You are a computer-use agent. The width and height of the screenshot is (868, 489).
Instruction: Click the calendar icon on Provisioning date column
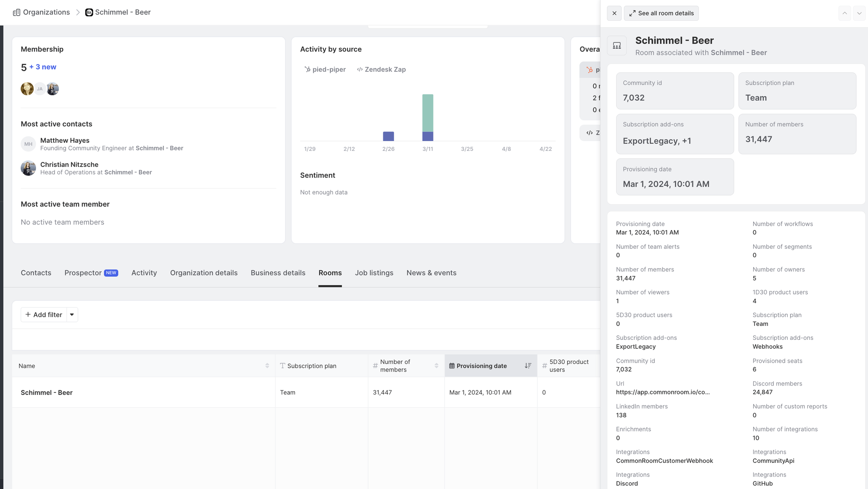(452, 366)
